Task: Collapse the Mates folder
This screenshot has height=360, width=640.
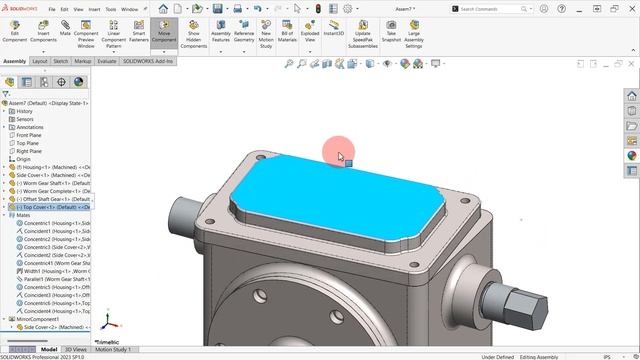Action: [x=4, y=215]
